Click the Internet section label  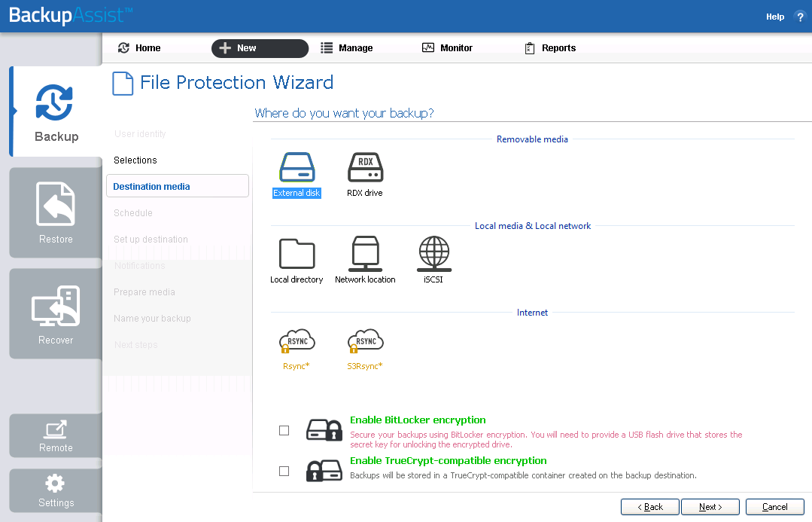point(532,313)
